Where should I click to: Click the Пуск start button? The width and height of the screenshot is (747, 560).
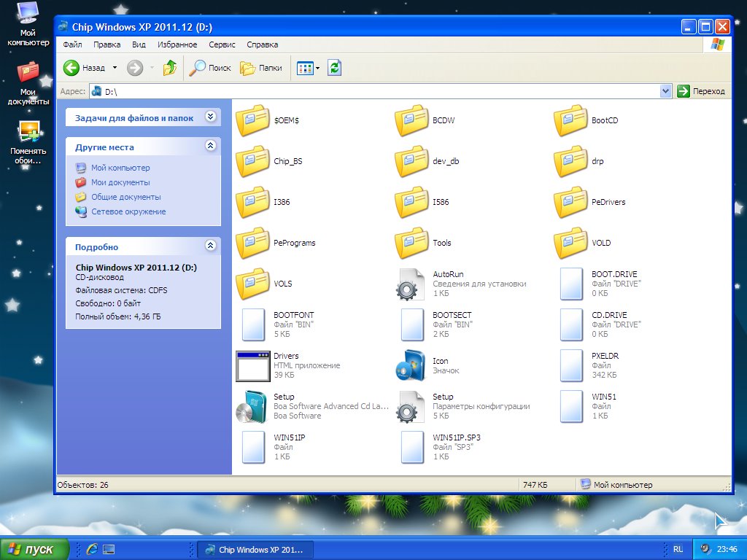(x=34, y=549)
